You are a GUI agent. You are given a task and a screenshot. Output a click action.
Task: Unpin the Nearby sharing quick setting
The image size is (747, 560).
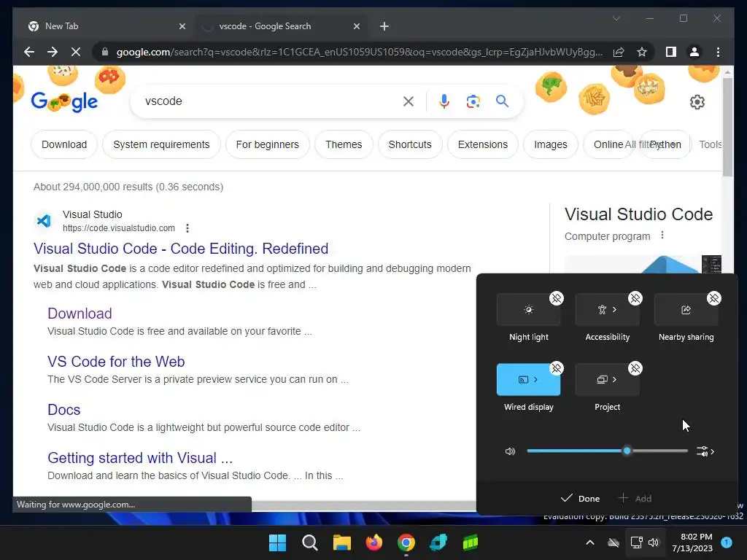tap(713, 298)
